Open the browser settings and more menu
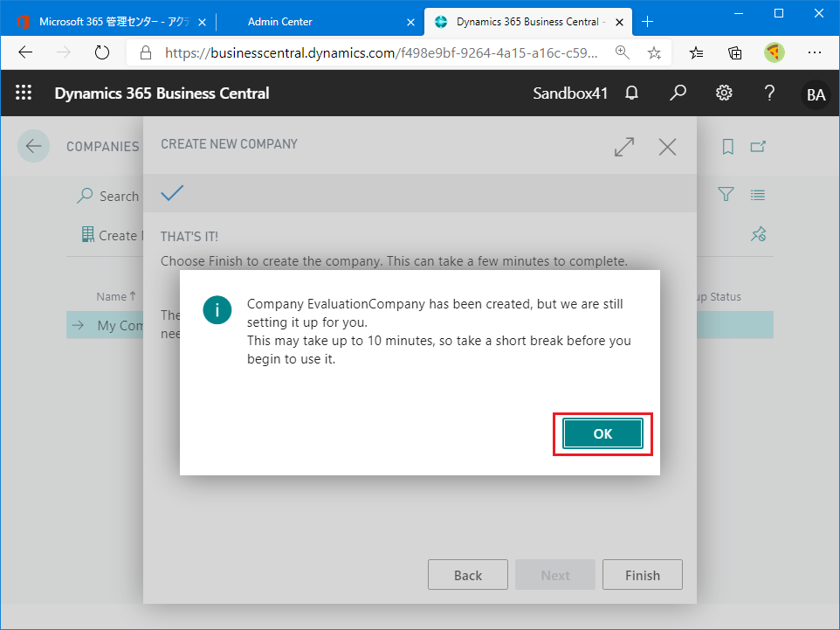The width and height of the screenshot is (840, 630). pyautogui.click(x=815, y=52)
